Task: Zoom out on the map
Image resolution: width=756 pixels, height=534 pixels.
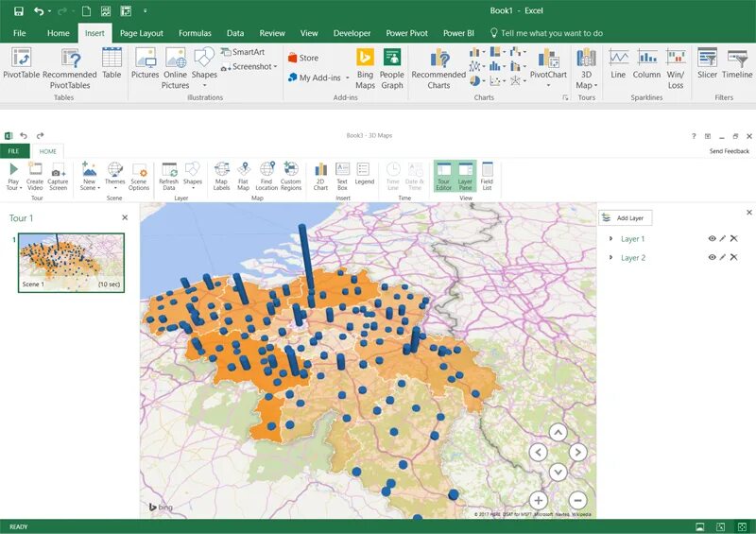Action: click(577, 500)
